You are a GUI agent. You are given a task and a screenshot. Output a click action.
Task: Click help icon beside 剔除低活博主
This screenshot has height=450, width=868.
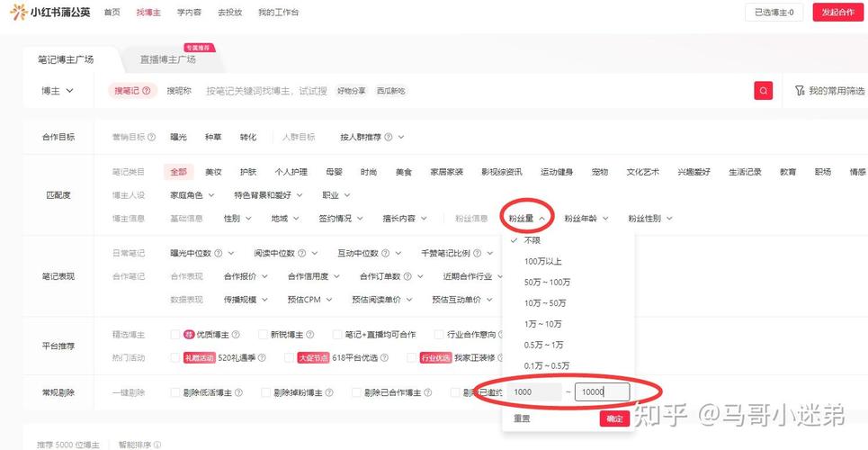[x=238, y=392]
